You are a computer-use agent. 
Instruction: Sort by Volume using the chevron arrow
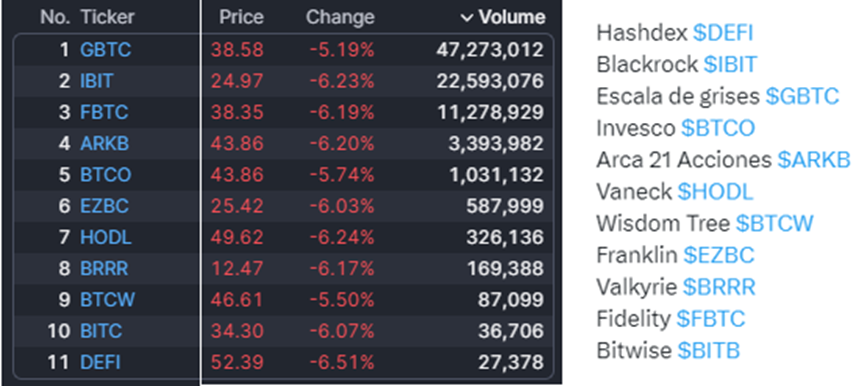click(x=466, y=18)
